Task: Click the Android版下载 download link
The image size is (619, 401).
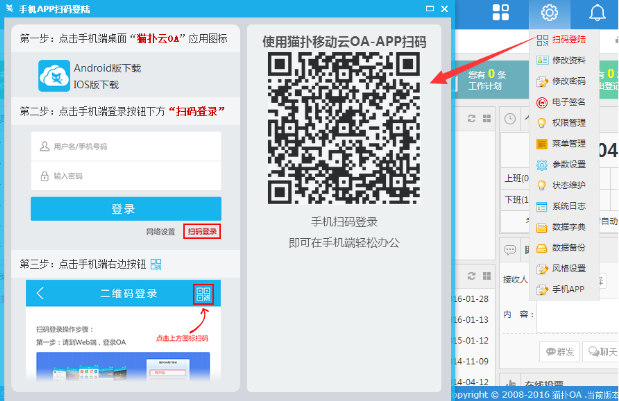Action: (x=108, y=68)
